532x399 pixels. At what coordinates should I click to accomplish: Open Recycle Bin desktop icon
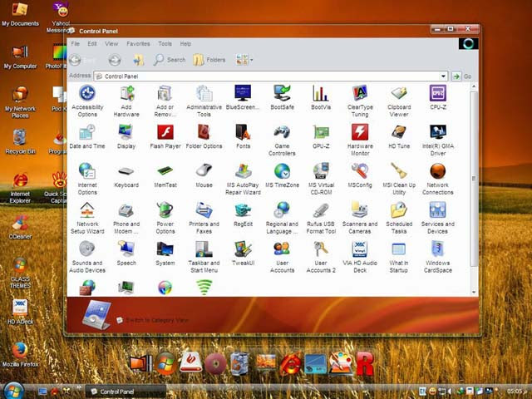20,141
